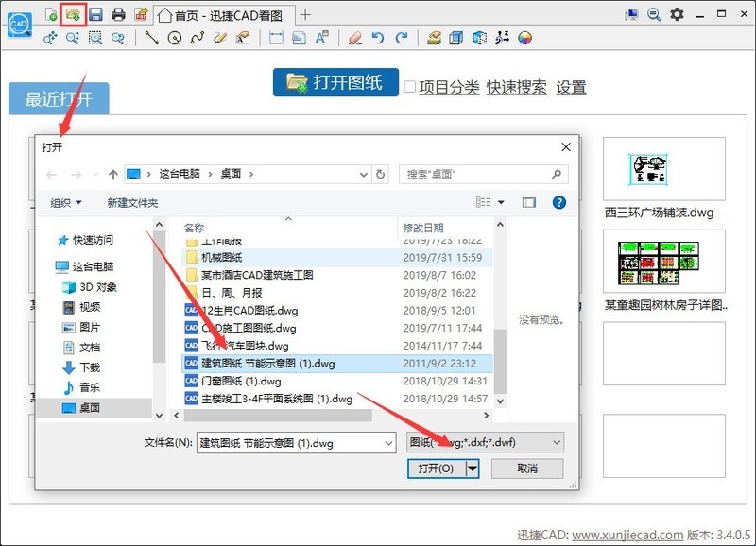Click the color wheel icon in toolbar
This screenshot has height=546, width=756.
tap(525, 39)
